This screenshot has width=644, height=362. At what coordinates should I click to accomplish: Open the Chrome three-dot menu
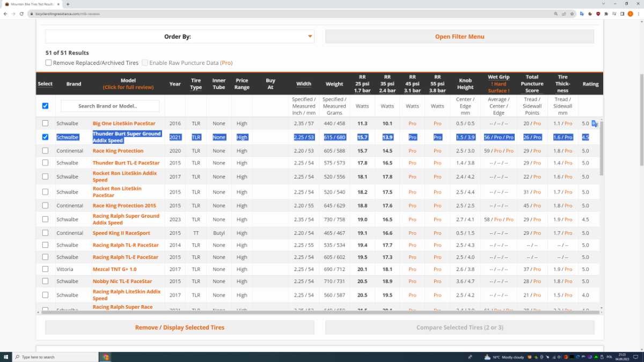(638, 13)
